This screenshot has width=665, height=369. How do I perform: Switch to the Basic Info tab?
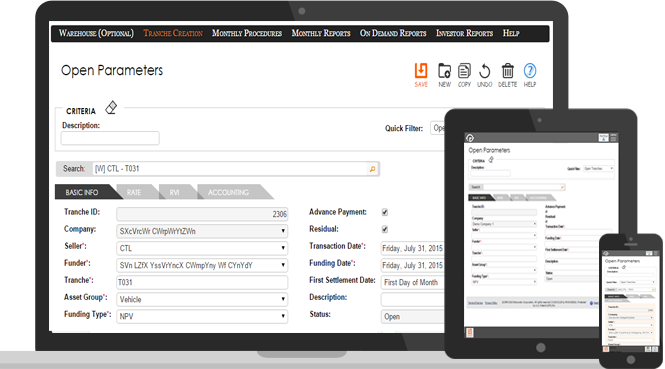(x=85, y=192)
